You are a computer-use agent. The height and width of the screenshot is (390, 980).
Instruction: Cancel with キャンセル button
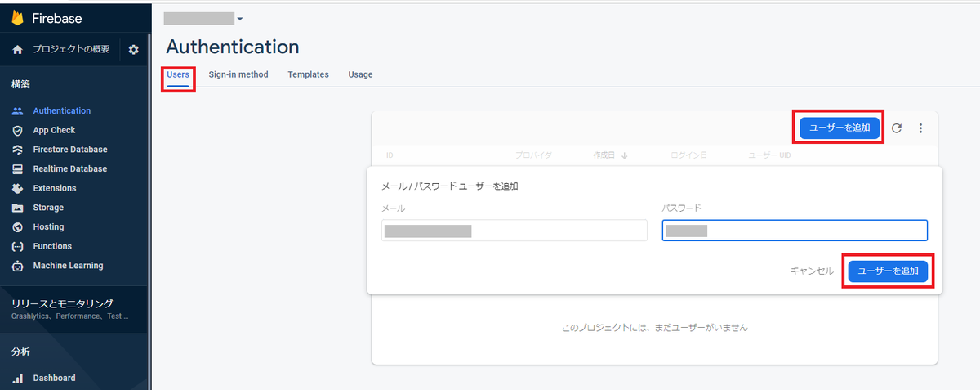pos(812,271)
